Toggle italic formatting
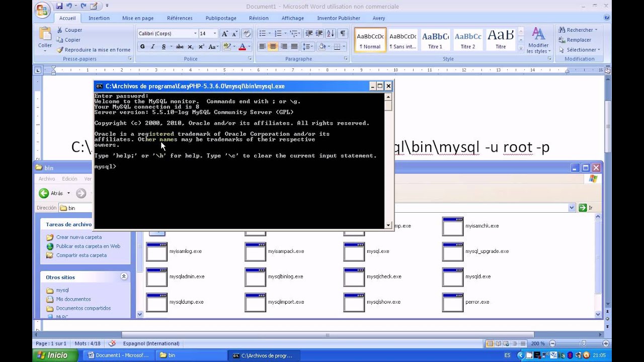The image size is (644, 362). [x=153, y=47]
